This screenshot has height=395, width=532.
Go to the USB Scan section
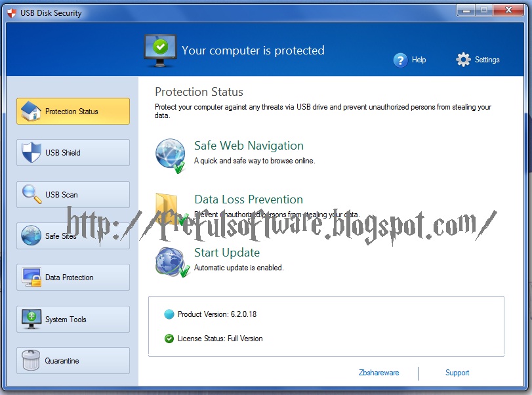pos(73,194)
